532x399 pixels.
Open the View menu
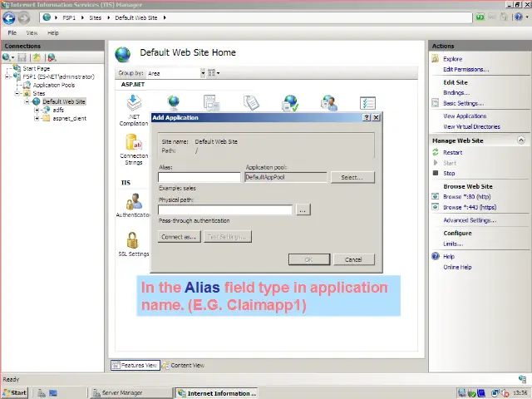tap(32, 32)
